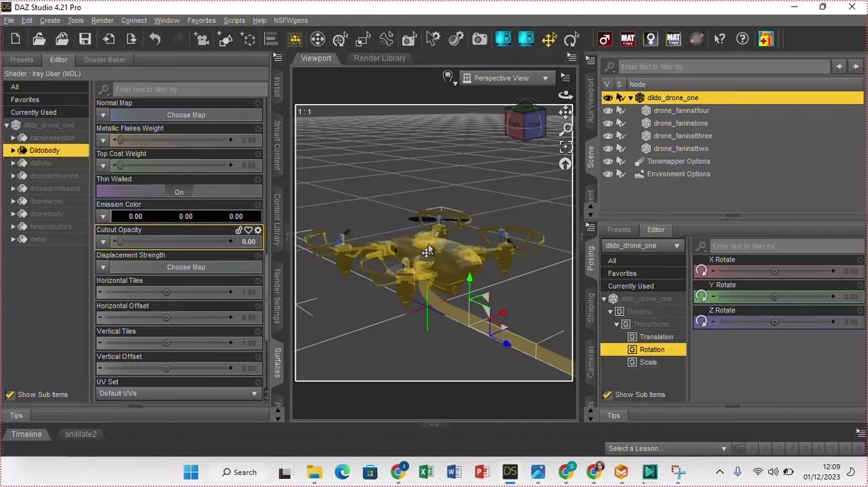Viewport: 868px width, 487px height.
Task: Click Choose Map under Normal Map
Action: pyautogui.click(x=186, y=115)
